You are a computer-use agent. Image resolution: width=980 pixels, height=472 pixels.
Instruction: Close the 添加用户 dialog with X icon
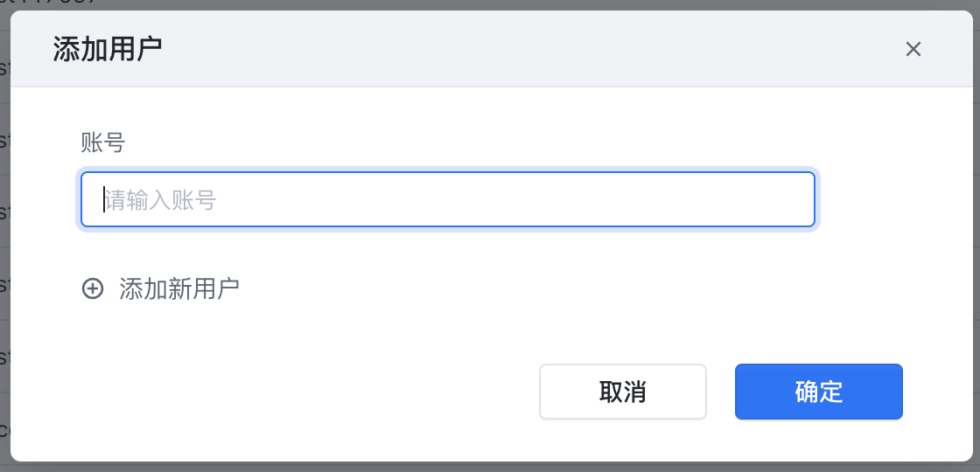pyautogui.click(x=913, y=49)
